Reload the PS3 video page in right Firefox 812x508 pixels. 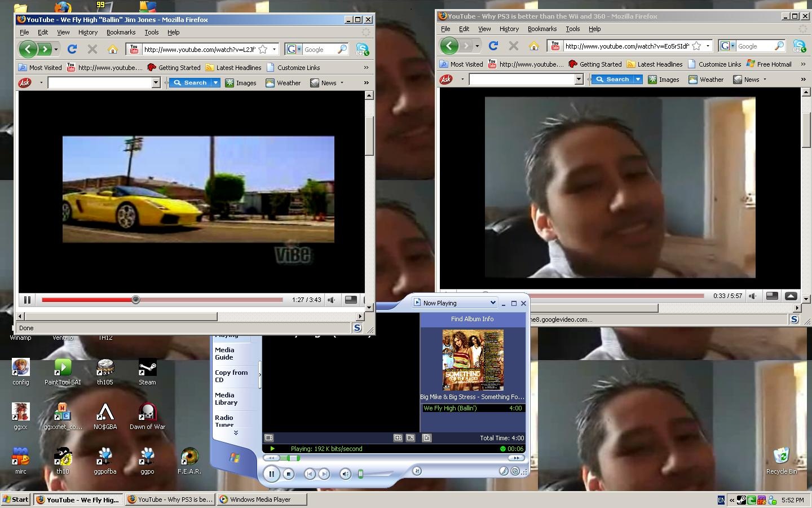[x=493, y=46]
